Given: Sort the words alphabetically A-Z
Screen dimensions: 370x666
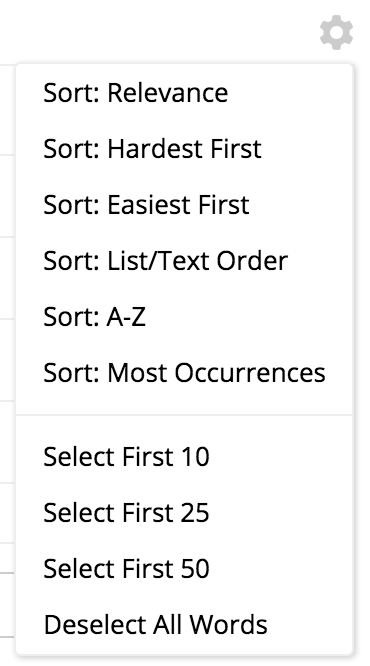Looking at the screenshot, I should click(184, 317).
